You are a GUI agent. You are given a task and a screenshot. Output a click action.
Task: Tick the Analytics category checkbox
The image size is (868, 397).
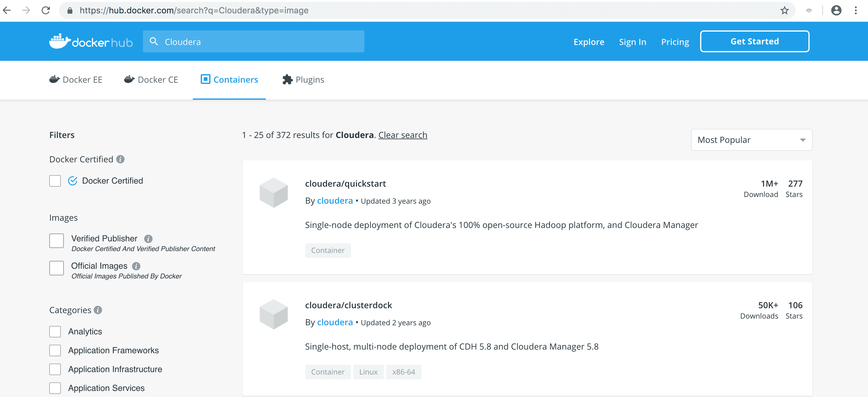click(x=55, y=332)
